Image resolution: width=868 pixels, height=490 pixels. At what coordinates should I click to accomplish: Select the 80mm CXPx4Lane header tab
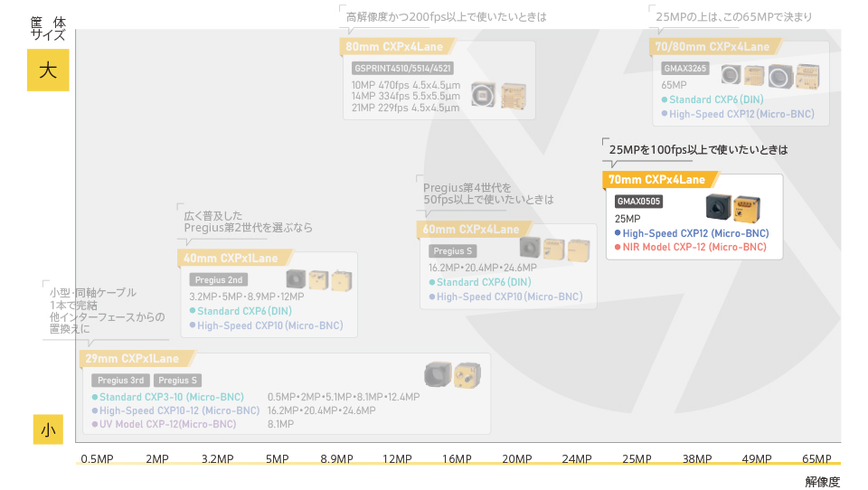tap(393, 46)
